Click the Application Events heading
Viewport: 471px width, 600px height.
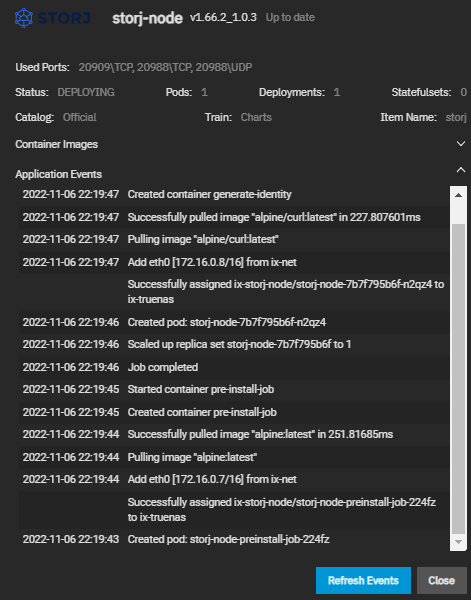59,174
